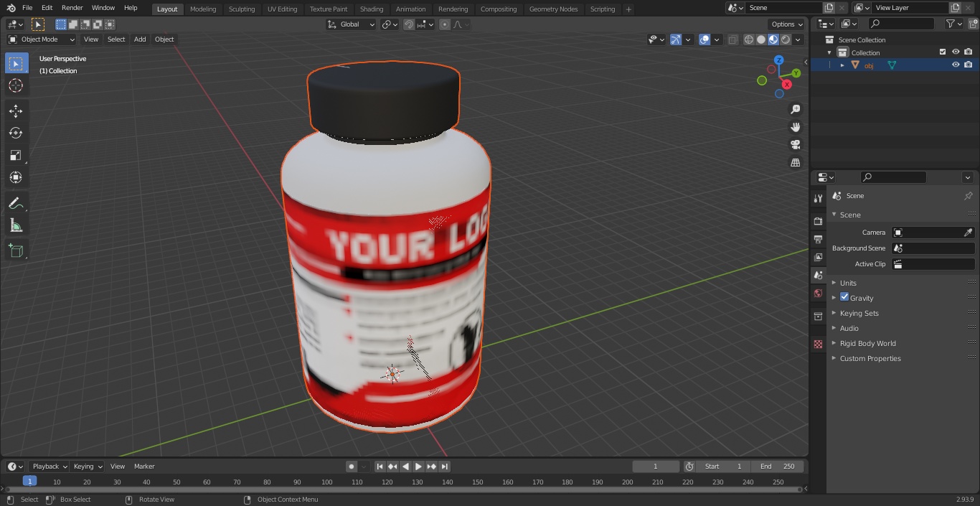Viewport: 980px width, 506px height.
Task: Click the Blender logo menu
Action: click(10, 8)
